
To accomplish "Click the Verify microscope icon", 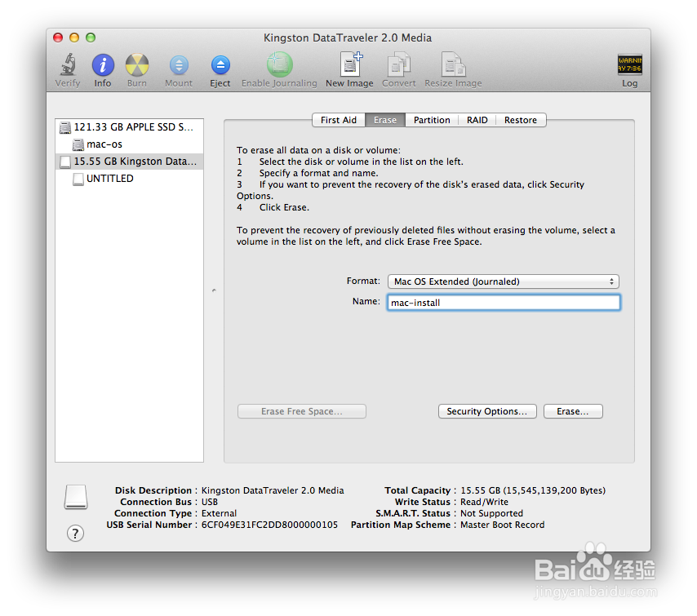I will 68,64.
